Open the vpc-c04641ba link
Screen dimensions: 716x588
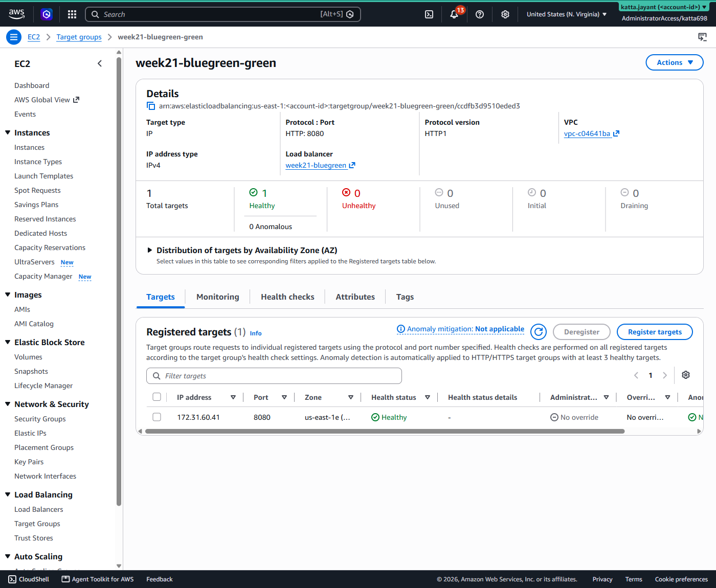coord(592,133)
